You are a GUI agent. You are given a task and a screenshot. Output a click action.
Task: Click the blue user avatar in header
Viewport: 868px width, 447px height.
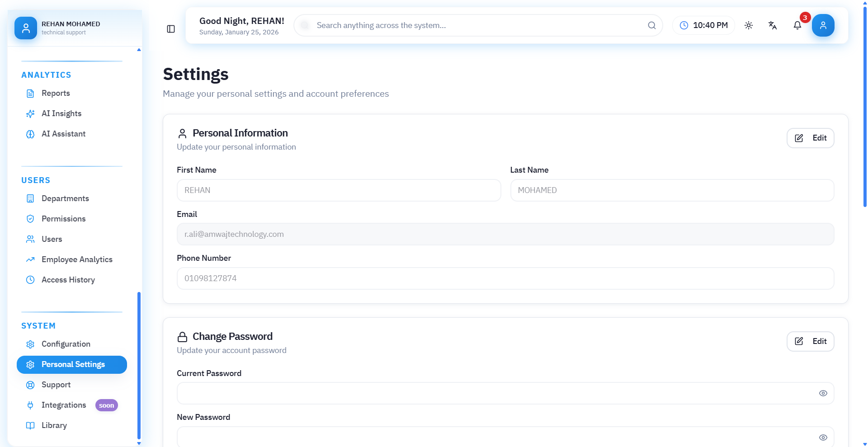[x=823, y=25]
